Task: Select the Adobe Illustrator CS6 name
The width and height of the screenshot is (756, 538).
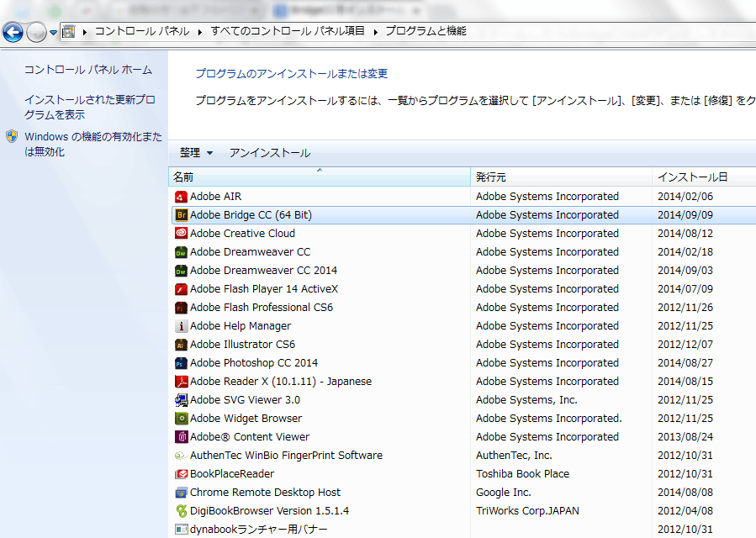Action: point(242,344)
